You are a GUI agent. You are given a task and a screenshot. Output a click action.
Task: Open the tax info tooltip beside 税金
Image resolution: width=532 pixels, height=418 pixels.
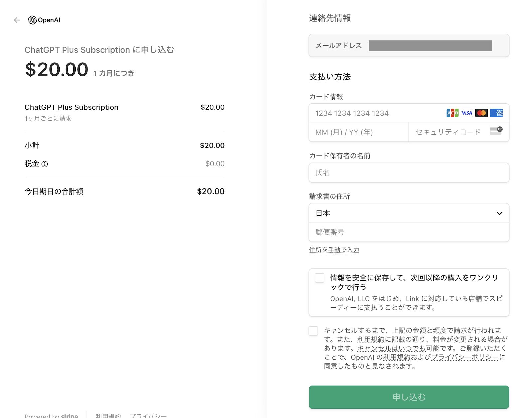(45, 164)
